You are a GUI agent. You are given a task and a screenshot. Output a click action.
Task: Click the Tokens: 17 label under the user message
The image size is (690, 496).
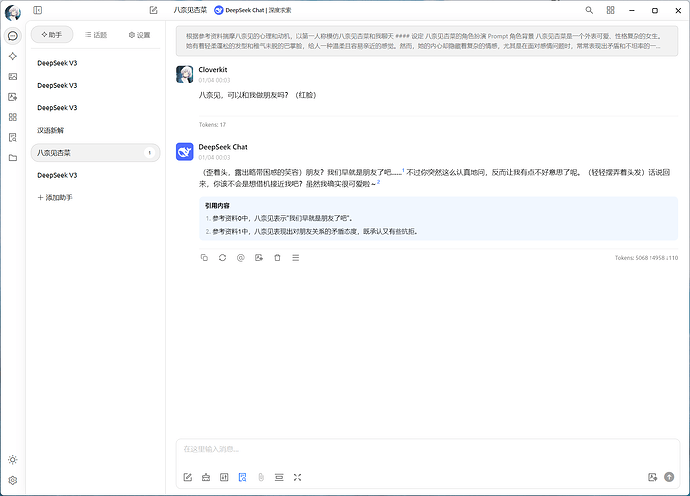click(212, 125)
